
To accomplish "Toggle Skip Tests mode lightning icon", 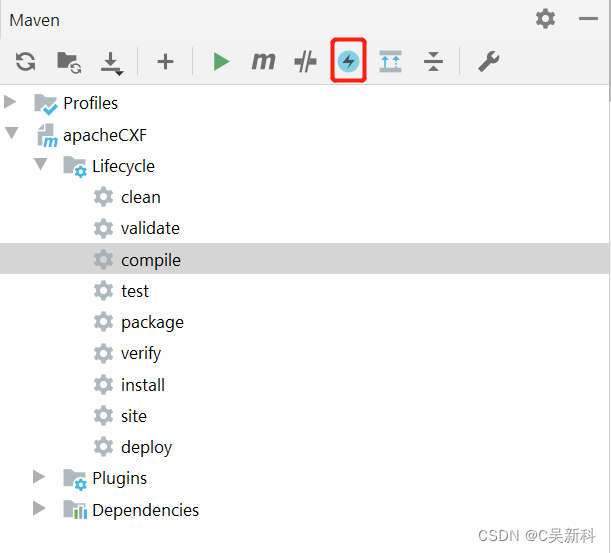I will [348, 61].
